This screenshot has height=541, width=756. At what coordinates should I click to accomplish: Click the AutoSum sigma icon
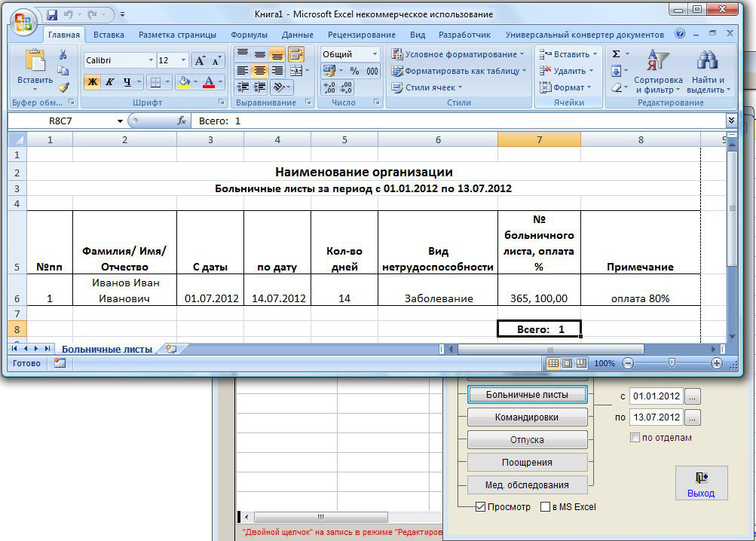616,54
